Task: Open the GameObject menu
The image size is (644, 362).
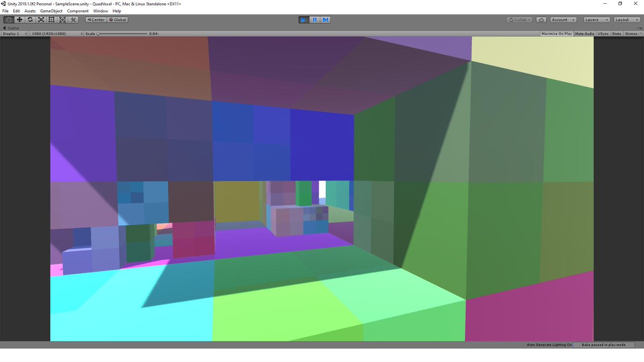Action: [x=51, y=11]
